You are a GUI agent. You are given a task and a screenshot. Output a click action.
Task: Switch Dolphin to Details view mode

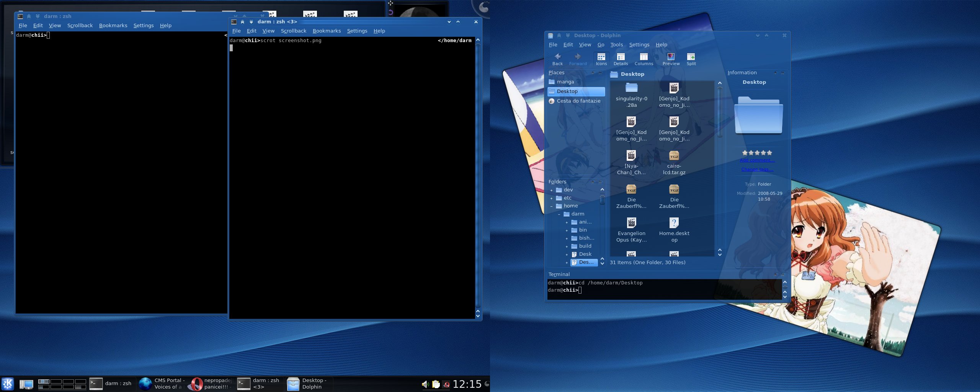621,59
